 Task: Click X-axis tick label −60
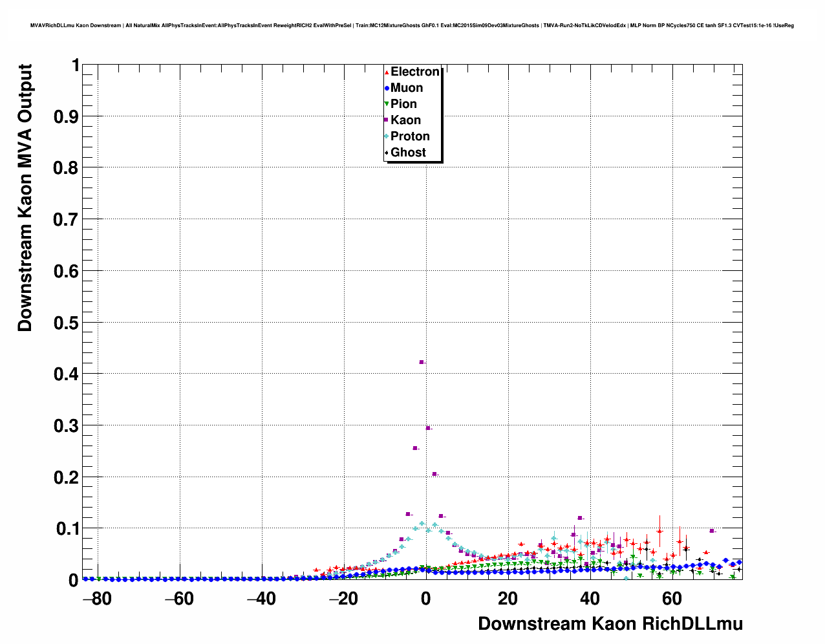(179, 599)
